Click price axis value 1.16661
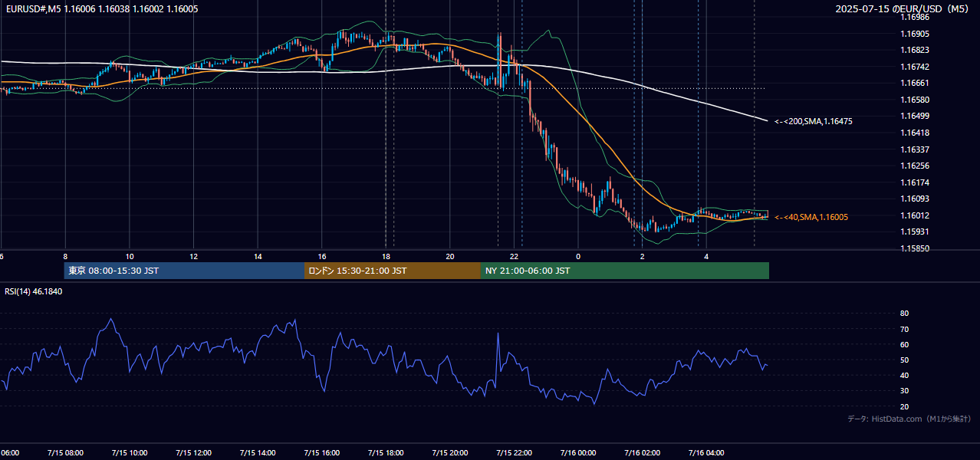Image resolution: width=980 pixels, height=460 pixels. tap(915, 84)
